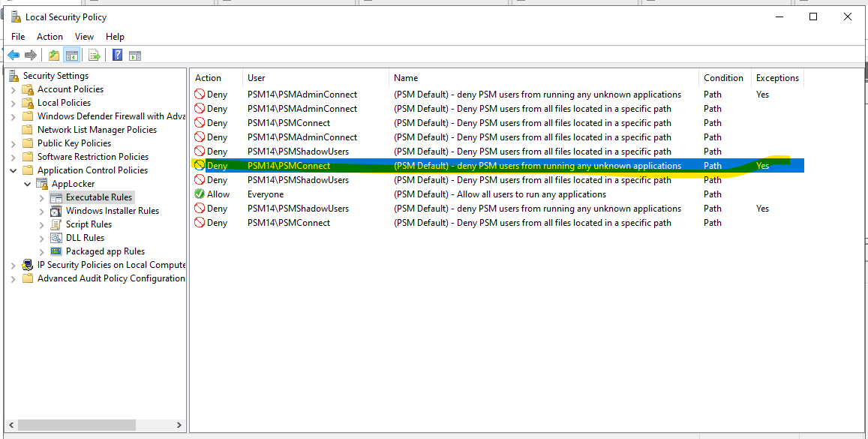This screenshot has width=868, height=439.
Task: Click the Forward navigation arrow
Action: pyautogui.click(x=30, y=54)
